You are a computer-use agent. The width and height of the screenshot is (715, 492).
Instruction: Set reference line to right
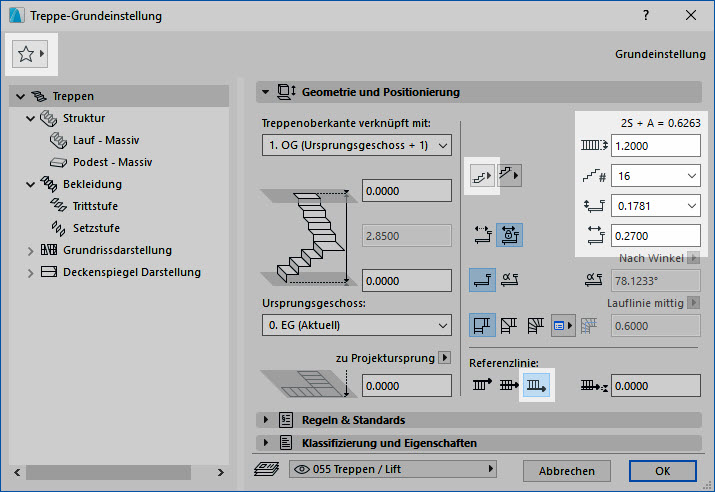[x=536, y=386]
